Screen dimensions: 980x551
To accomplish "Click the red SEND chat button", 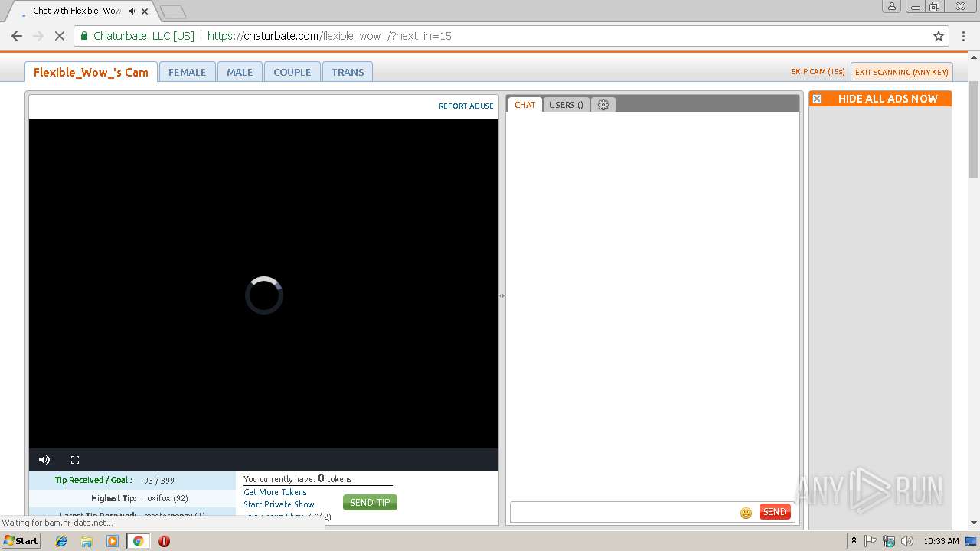I will pyautogui.click(x=775, y=512).
